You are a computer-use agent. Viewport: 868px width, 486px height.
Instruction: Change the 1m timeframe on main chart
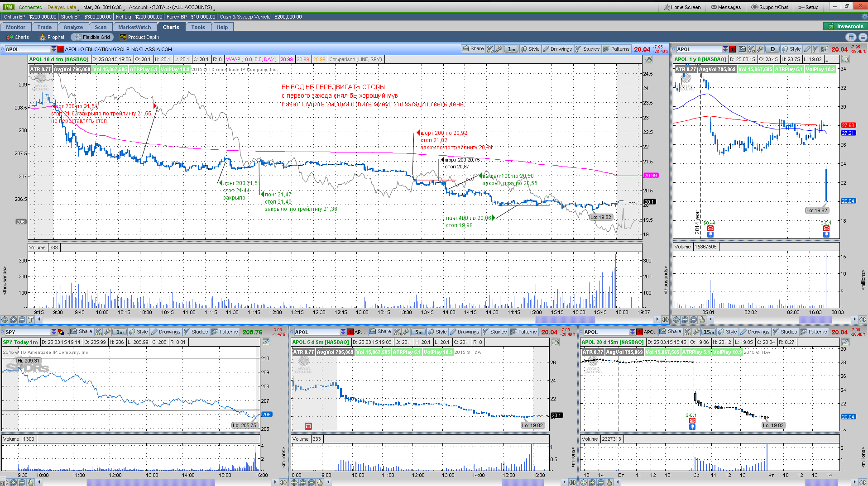coord(511,49)
